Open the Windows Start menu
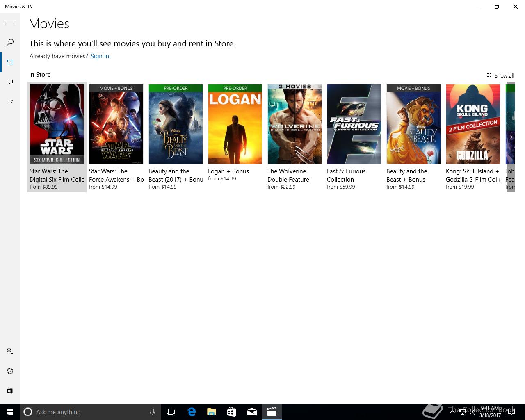 point(10,412)
